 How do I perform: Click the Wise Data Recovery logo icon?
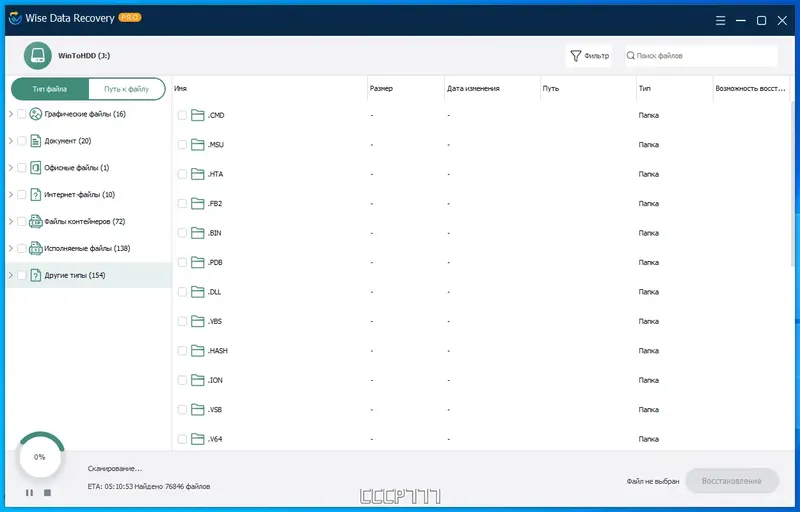pos(15,18)
